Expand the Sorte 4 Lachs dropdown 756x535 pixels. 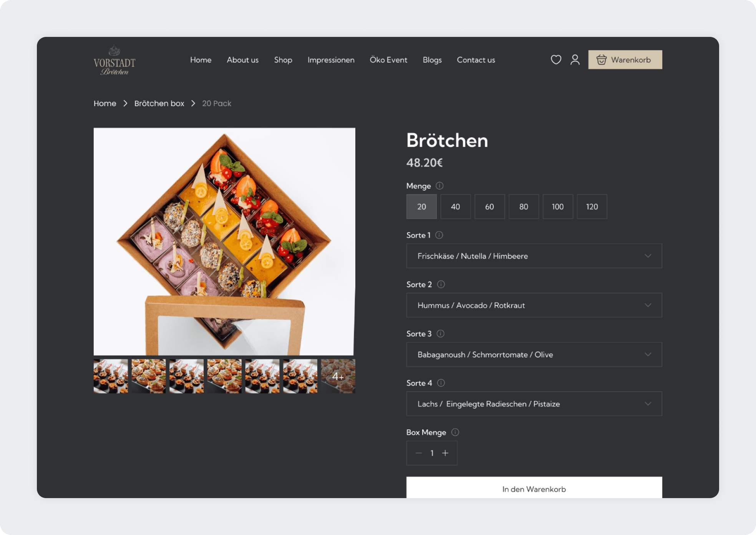[534, 404]
